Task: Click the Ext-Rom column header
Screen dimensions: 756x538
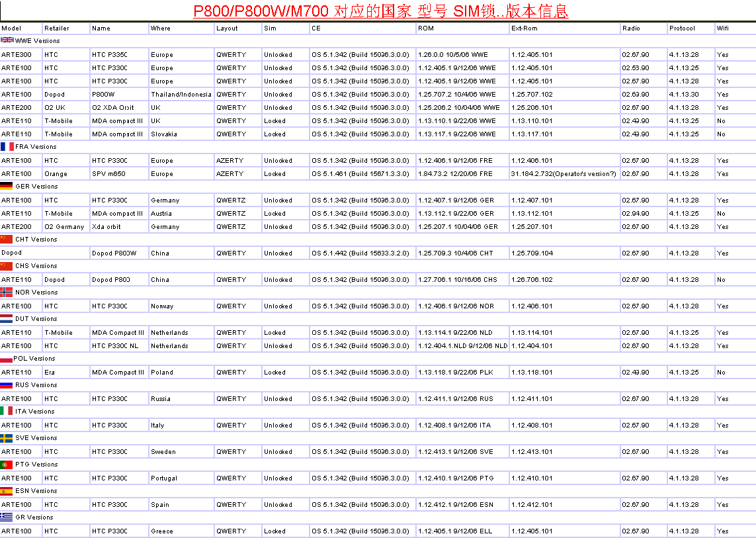Action: pos(524,28)
